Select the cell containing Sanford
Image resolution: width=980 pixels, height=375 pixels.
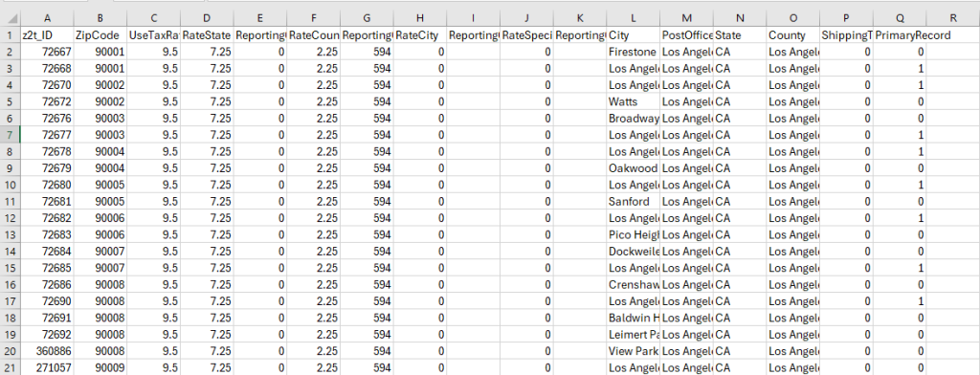[633, 201]
